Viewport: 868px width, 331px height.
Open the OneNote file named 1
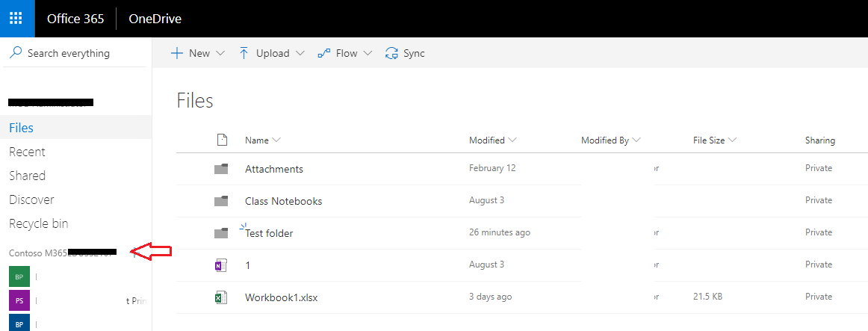pos(247,265)
